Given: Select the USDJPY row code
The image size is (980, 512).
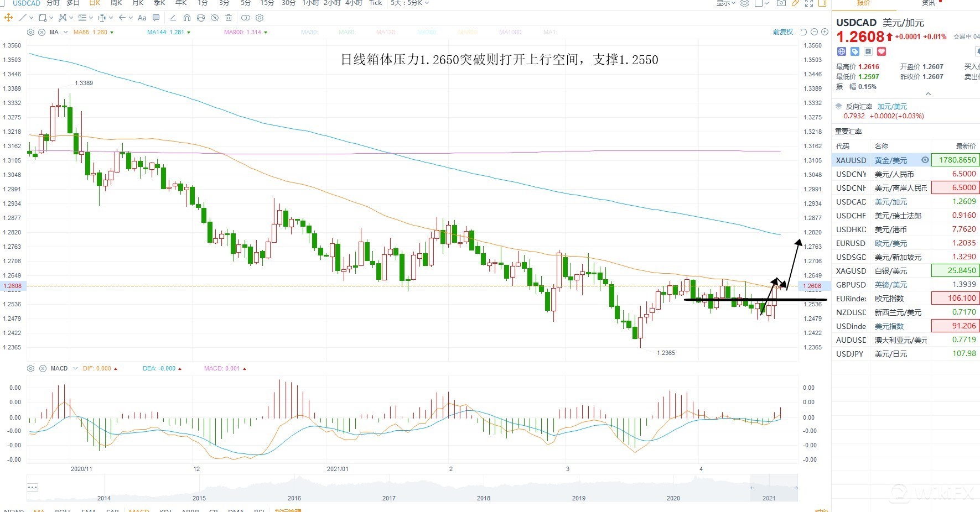Looking at the screenshot, I should click(x=850, y=354).
